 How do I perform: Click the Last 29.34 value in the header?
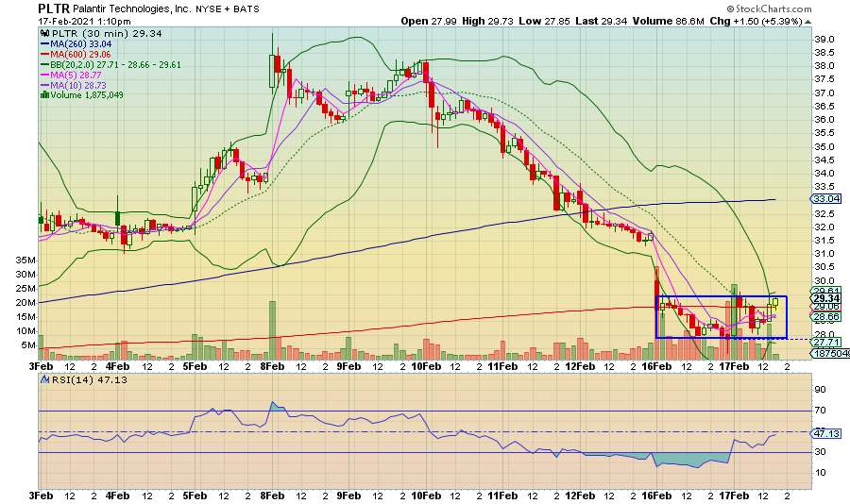[602, 21]
